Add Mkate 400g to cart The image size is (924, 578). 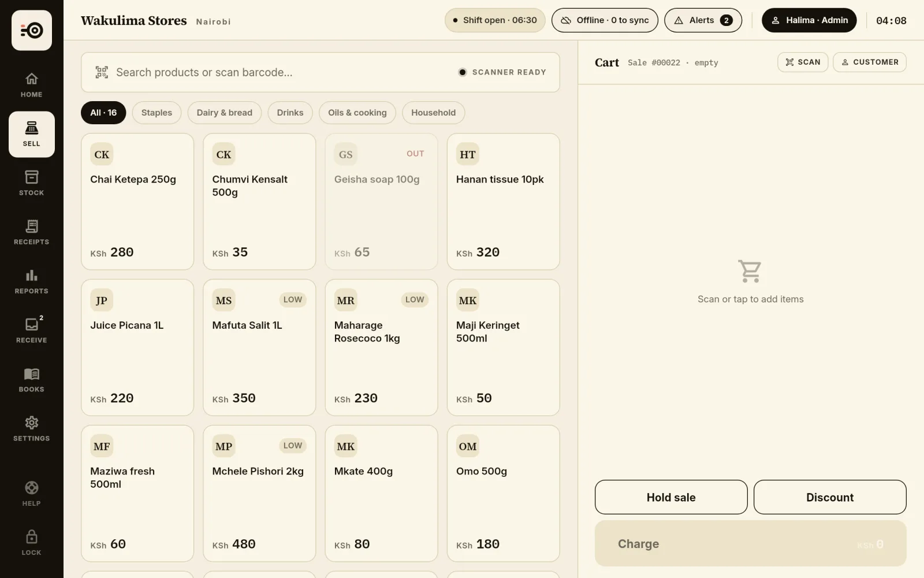click(381, 494)
